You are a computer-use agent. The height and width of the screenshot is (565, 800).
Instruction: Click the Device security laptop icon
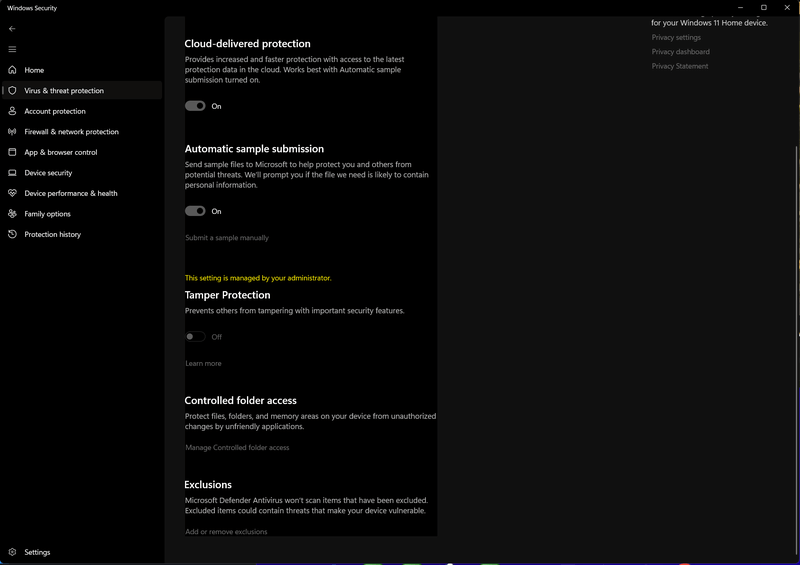click(12, 173)
